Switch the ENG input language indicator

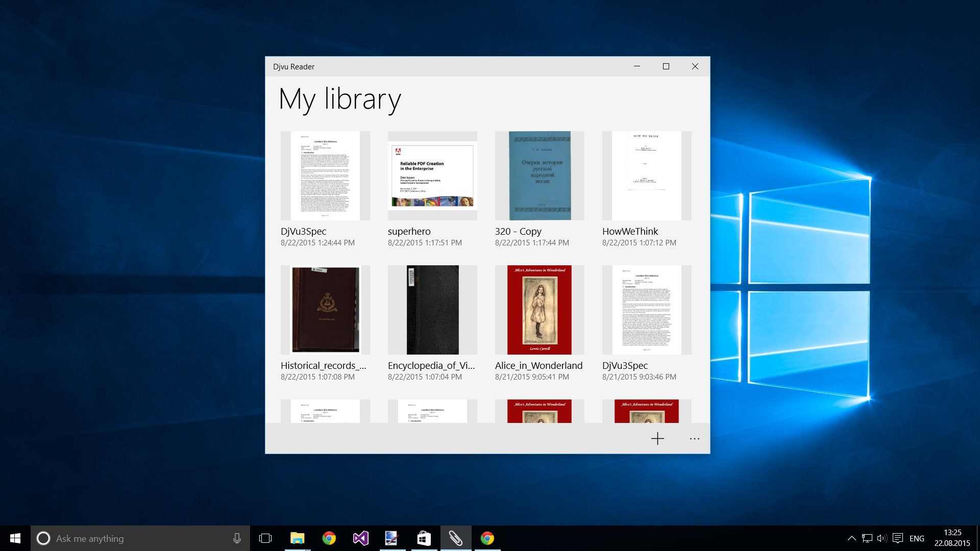(x=917, y=538)
